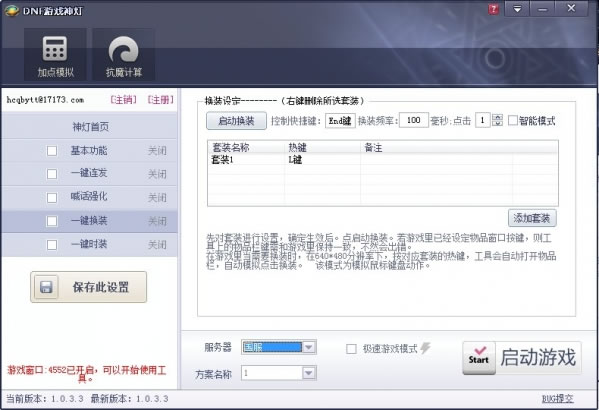Screen dimensions: 599x410
Task: Click the 换装频率 input field
Action: (413, 120)
